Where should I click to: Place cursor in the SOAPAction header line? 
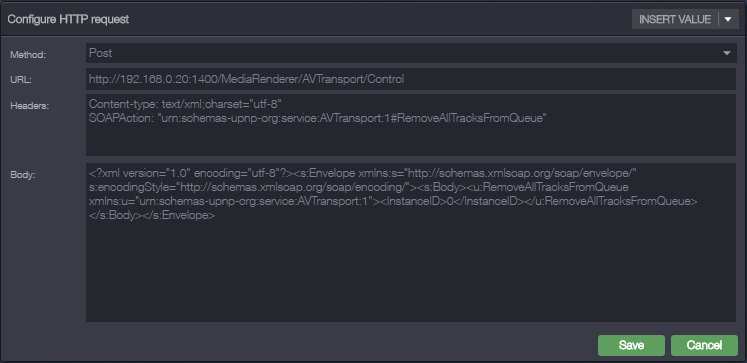(x=317, y=119)
